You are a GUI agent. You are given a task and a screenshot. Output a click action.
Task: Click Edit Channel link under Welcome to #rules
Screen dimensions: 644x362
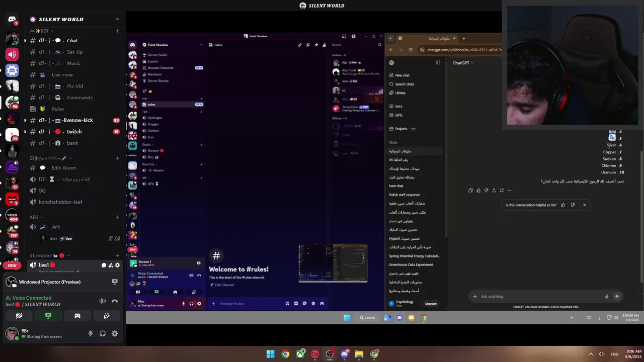tap(221, 285)
